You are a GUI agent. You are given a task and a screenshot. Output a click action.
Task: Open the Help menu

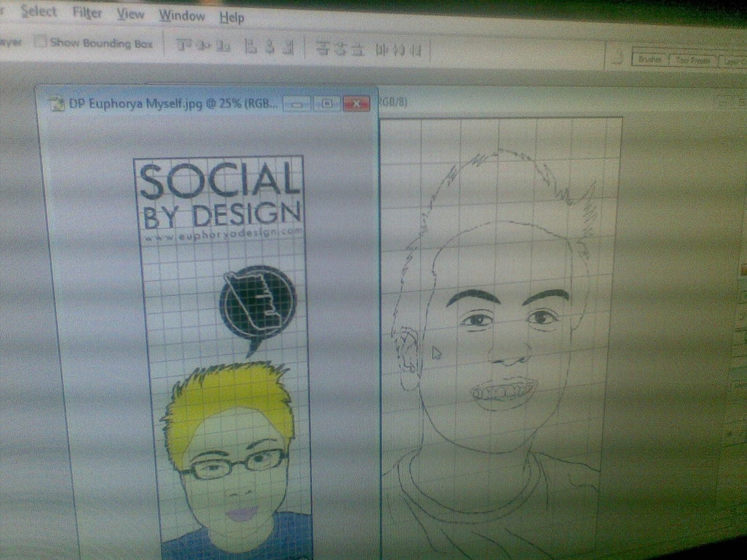pos(231,18)
